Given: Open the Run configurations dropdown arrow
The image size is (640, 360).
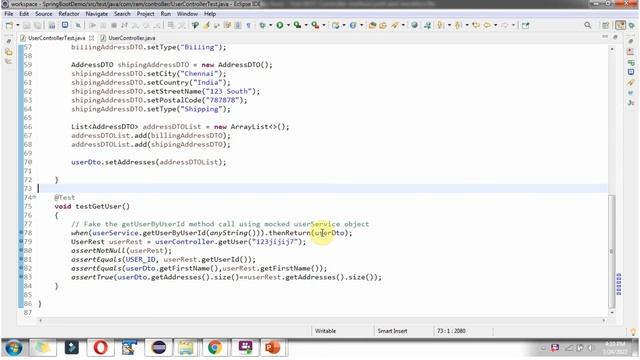Looking at the screenshot, I should pyautogui.click(x=288, y=25).
